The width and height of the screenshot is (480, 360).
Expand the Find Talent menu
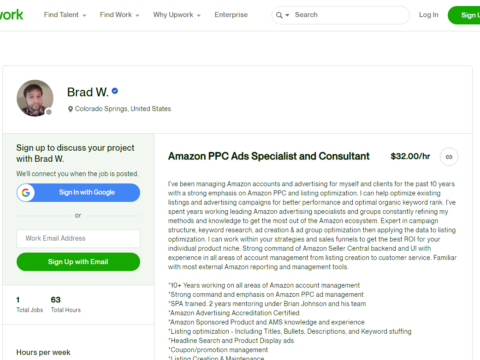pos(65,15)
